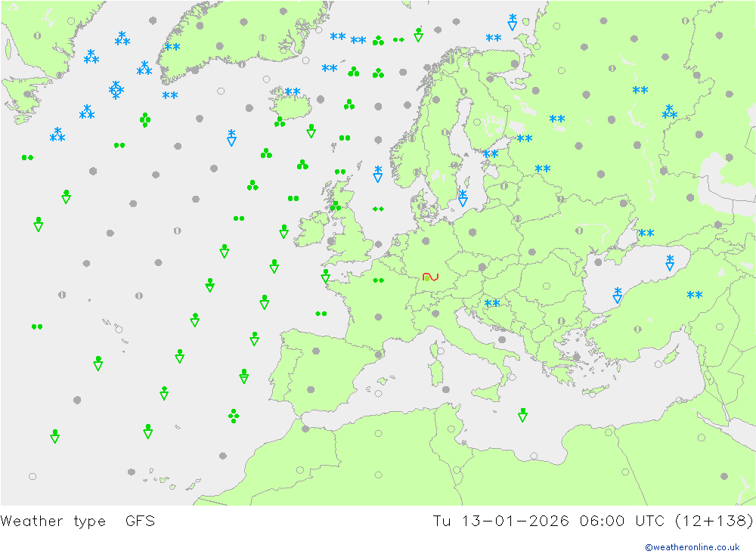Click the green shower symbol in the Mediterranean south of Italy
The image size is (756, 554).
pos(522,415)
